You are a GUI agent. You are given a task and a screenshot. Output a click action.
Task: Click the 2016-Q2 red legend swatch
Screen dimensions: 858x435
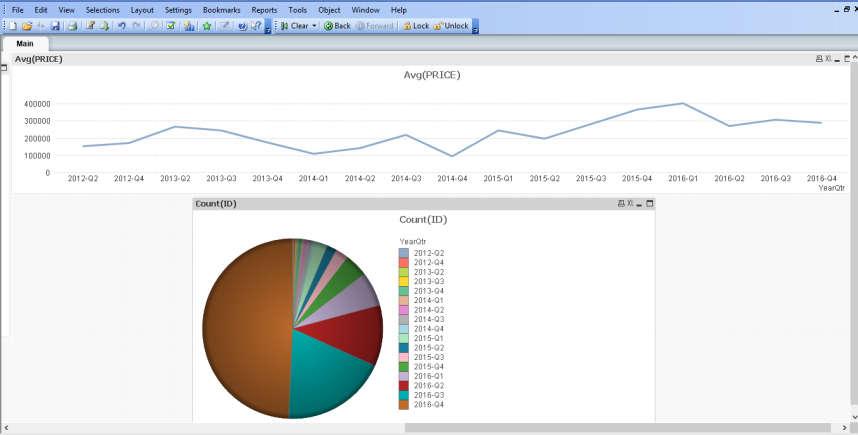[404, 386]
